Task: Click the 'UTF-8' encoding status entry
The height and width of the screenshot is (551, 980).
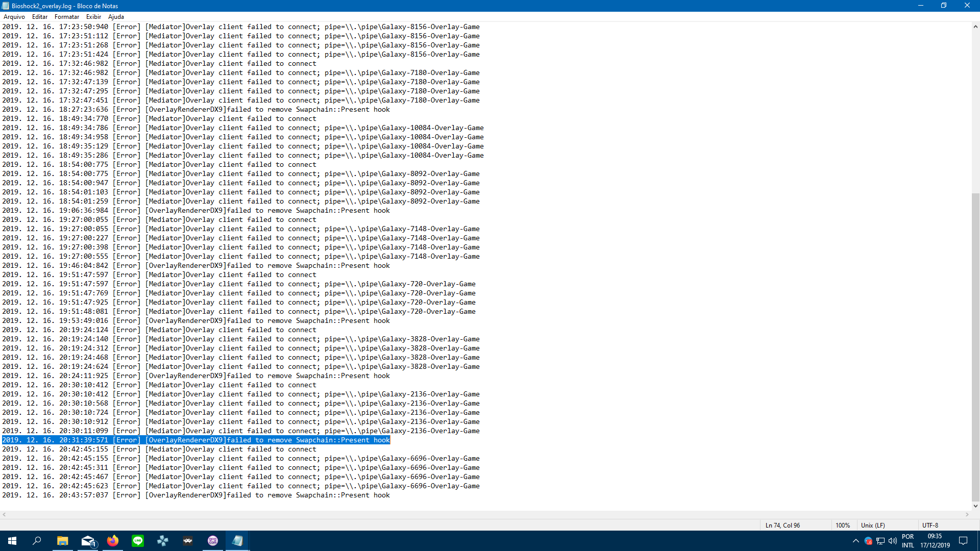Action: 930,525
